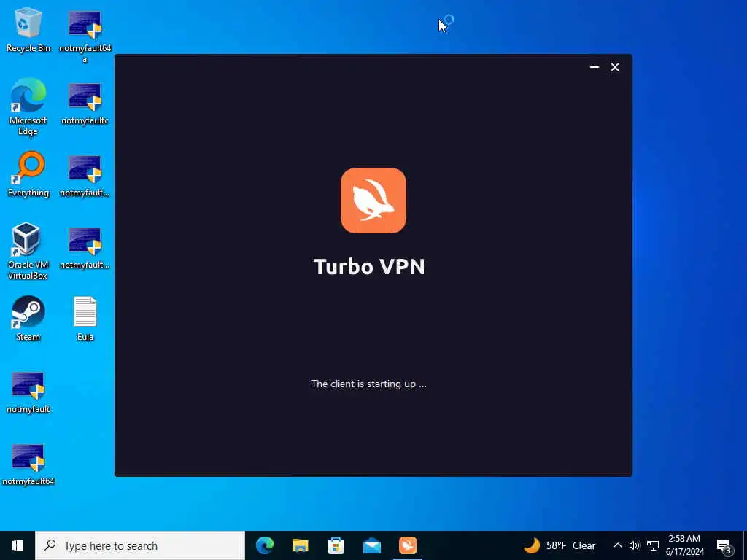Select the Recycle Bin desktop icon

[x=28, y=30]
